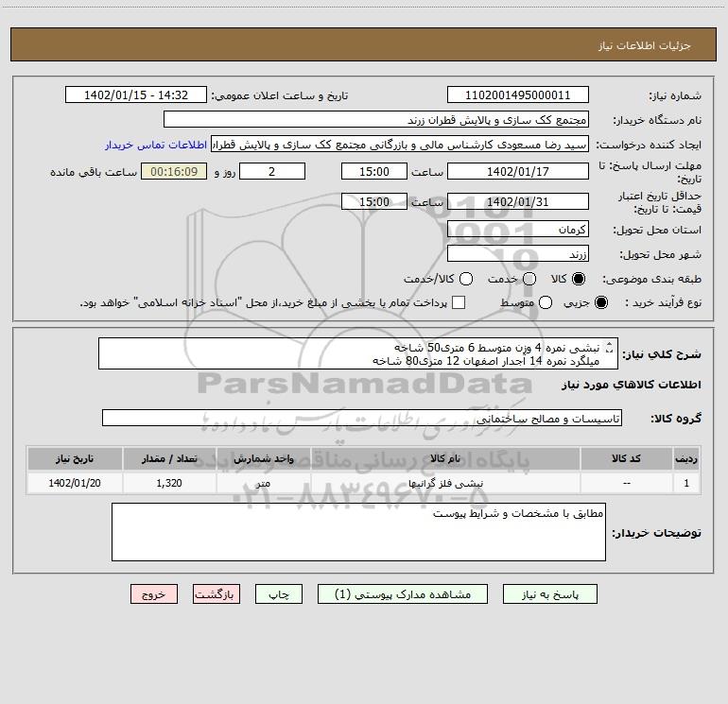Viewport: 728px width, 704px height.
Task: Click the price validity time 15:00 field
Action: pos(374,201)
